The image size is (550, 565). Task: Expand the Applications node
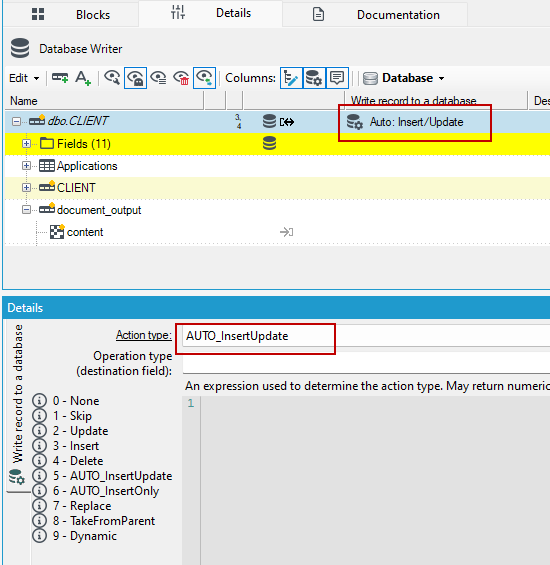[x=26, y=166]
